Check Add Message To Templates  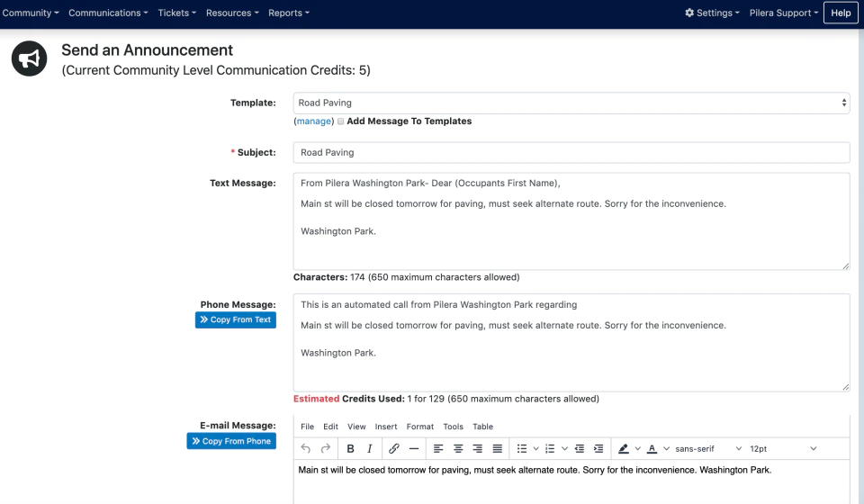340,121
